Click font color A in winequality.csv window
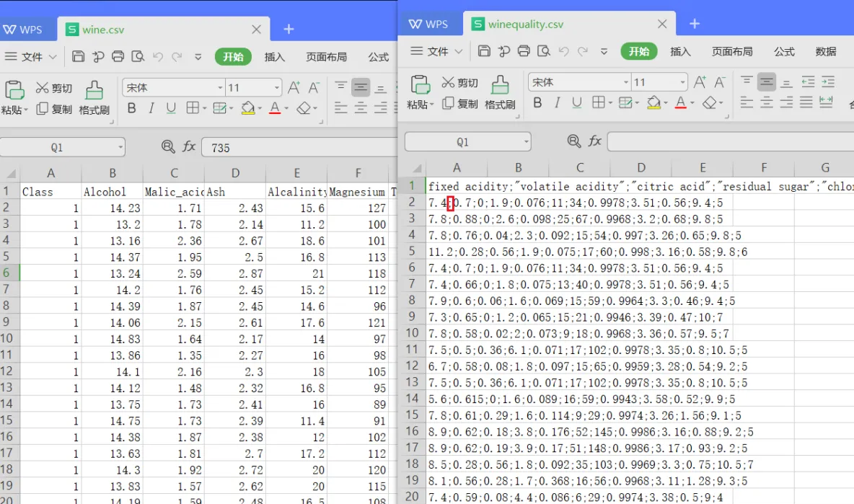 (x=681, y=103)
